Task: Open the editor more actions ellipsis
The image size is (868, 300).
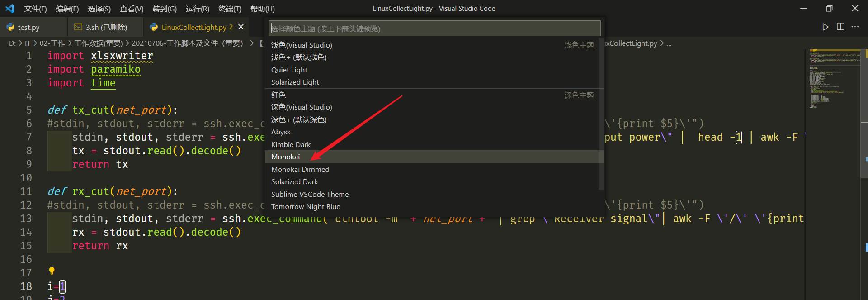Action: pos(855,27)
